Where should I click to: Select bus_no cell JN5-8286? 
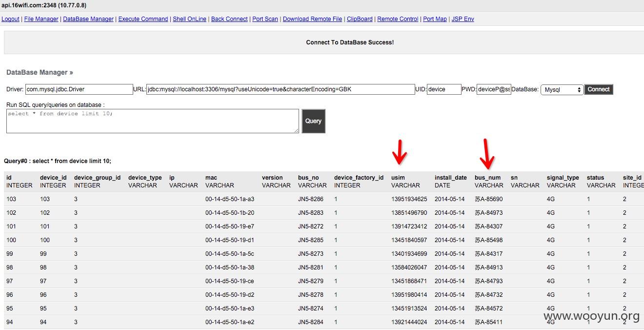click(311, 199)
